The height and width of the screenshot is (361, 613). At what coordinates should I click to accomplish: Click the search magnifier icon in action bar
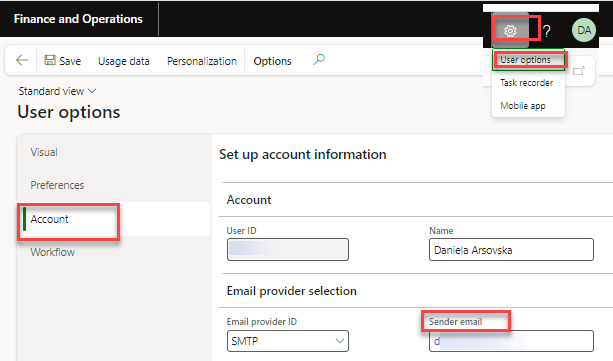319,60
